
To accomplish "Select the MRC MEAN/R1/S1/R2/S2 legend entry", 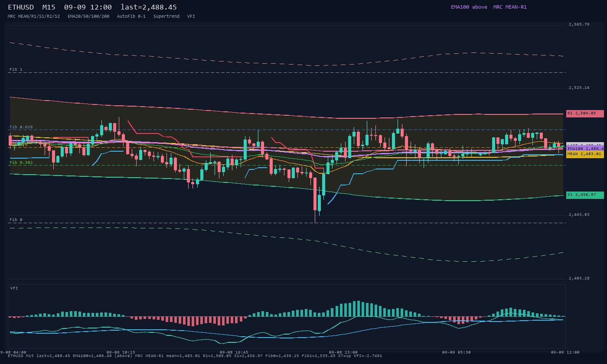I will pos(34,16).
